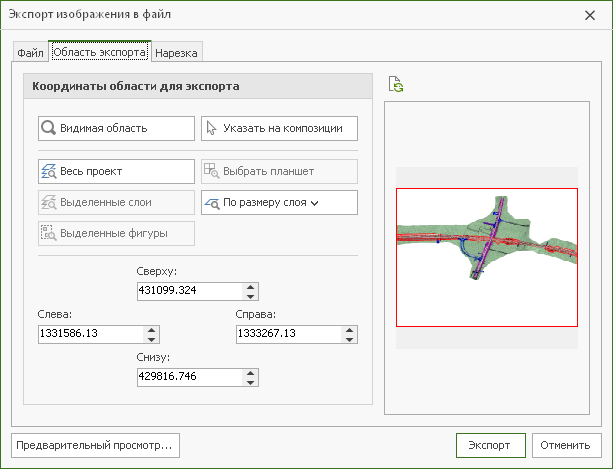Click the Весь проект button
This screenshot has width=613, height=469.
(x=116, y=171)
